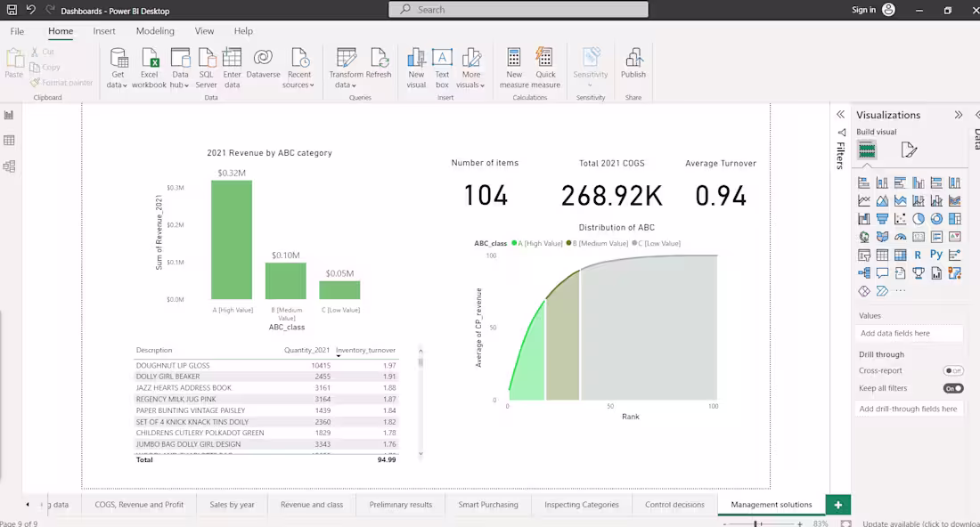
Task: Create a new report page
Action: click(x=837, y=504)
